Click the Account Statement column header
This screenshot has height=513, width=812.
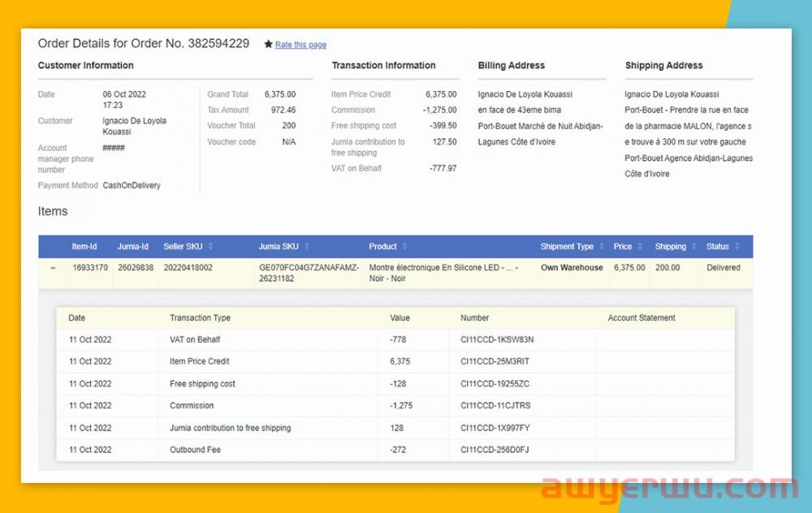(x=641, y=318)
